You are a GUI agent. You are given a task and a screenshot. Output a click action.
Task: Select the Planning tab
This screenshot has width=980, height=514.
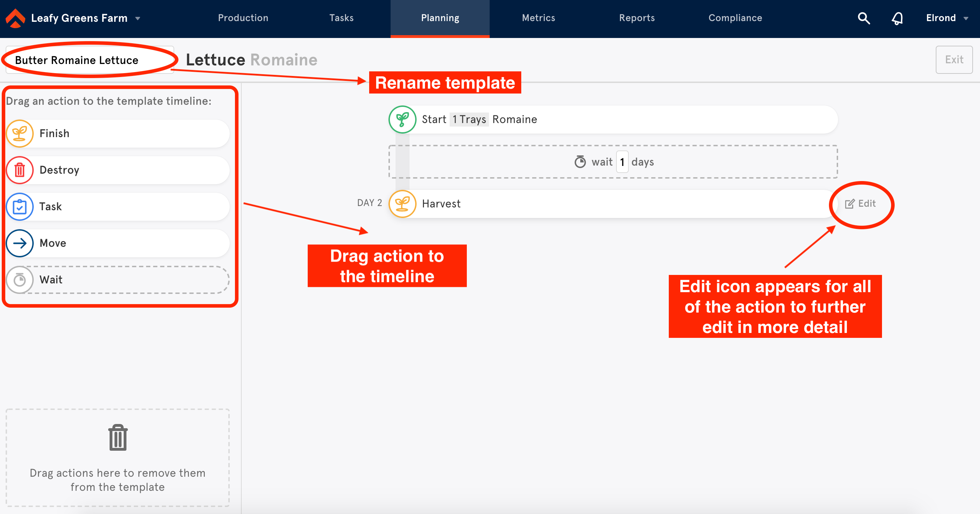[440, 18]
